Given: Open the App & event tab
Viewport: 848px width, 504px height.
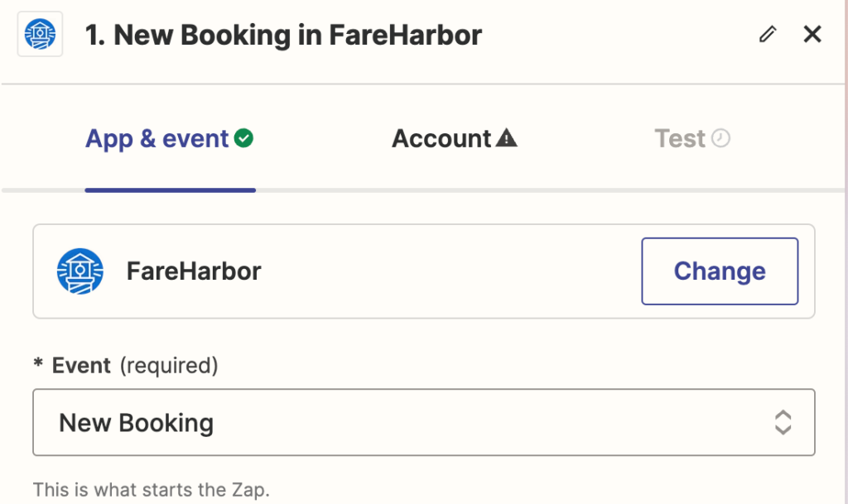Looking at the screenshot, I should pyautogui.click(x=169, y=139).
